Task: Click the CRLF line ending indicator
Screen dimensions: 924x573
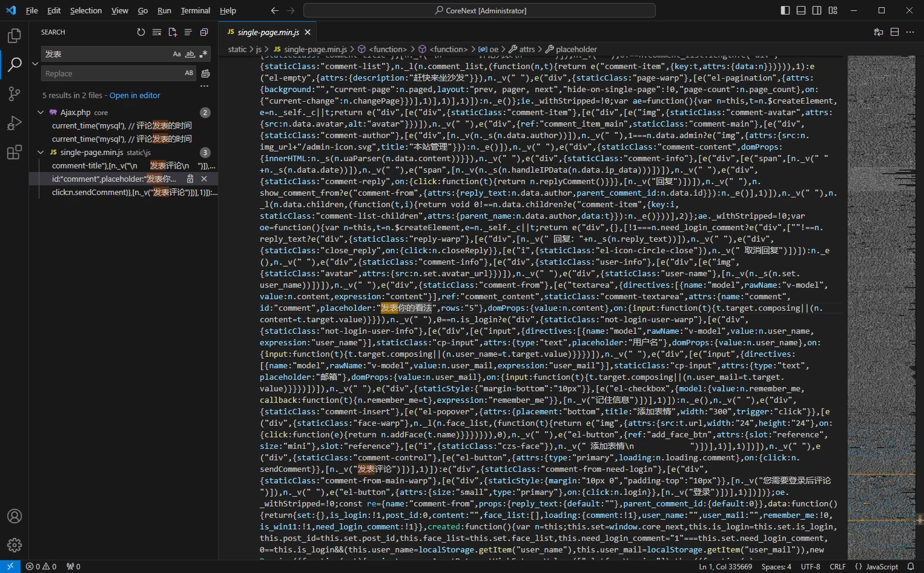Action: coord(837,566)
